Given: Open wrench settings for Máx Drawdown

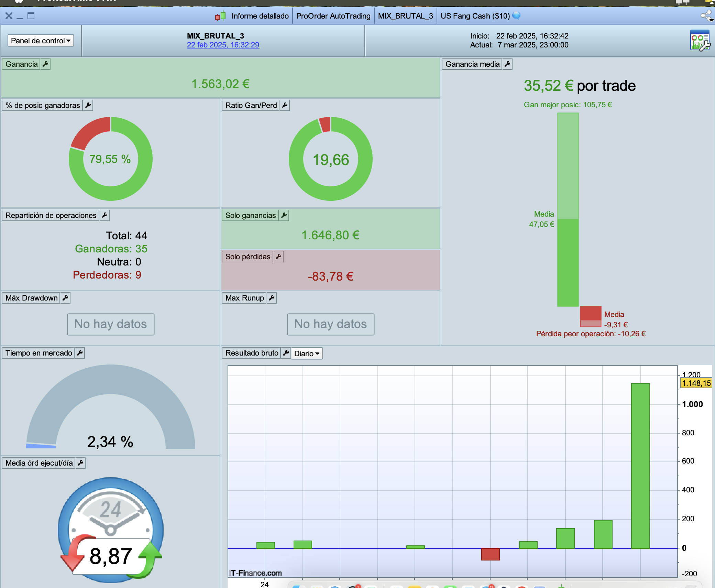Looking at the screenshot, I should [x=65, y=298].
